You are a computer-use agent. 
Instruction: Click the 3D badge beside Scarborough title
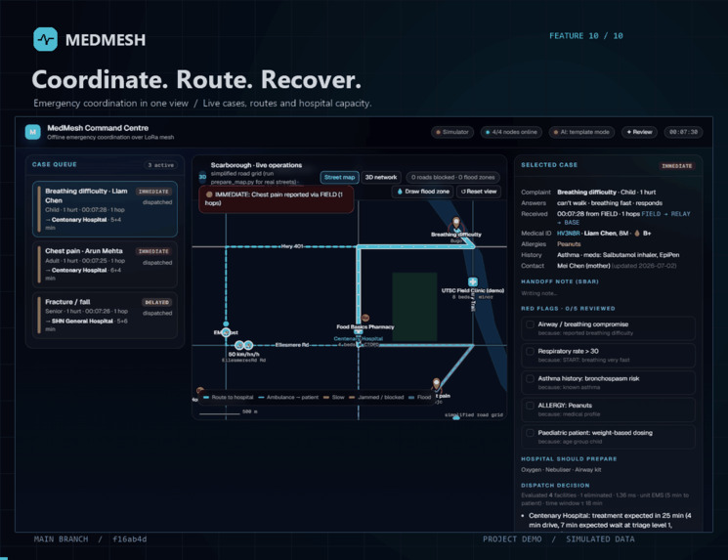coord(202,177)
